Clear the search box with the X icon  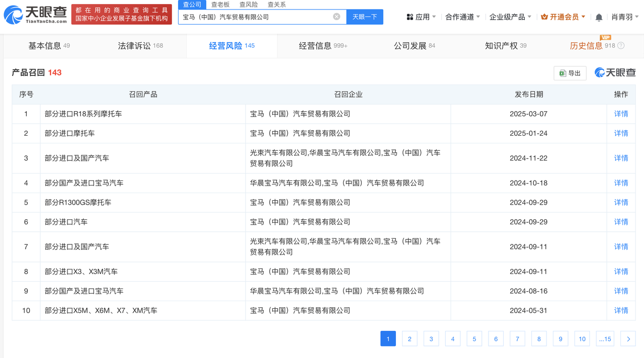337,17
